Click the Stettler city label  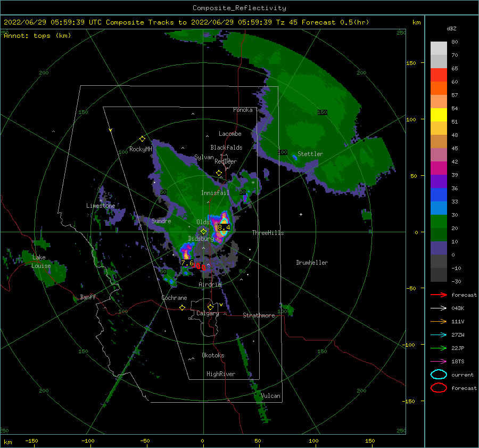pyautogui.click(x=310, y=154)
